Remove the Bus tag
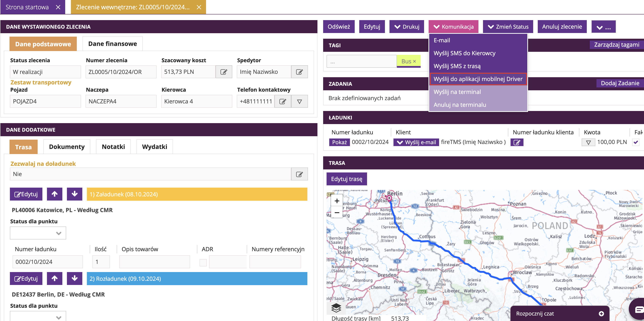This screenshot has height=321, width=644. (414, 61)
